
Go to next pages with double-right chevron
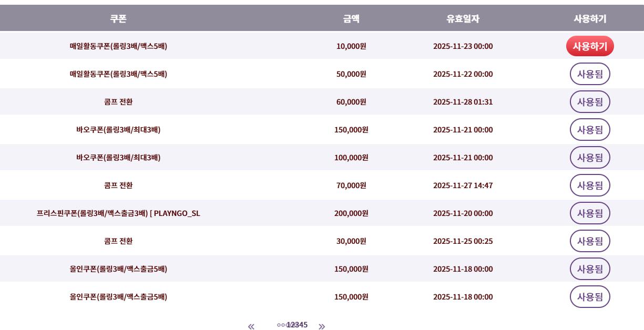click(x=322, y=326)
